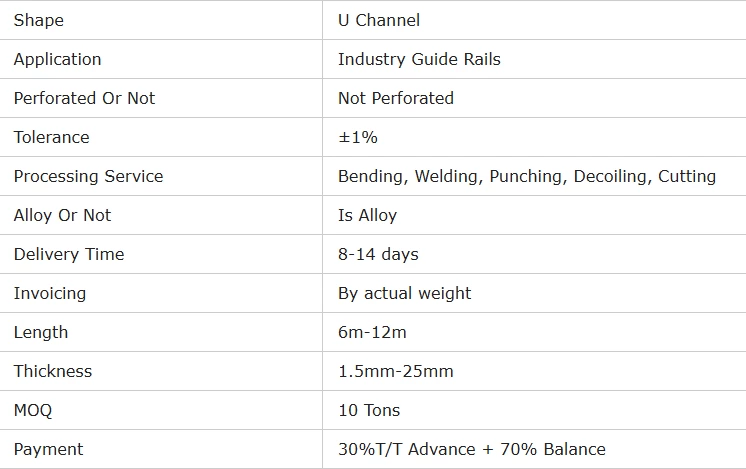Click the Invoicing row label
Image resolution: width=746 pixels, height=469 pixels.
pos(50,293)
